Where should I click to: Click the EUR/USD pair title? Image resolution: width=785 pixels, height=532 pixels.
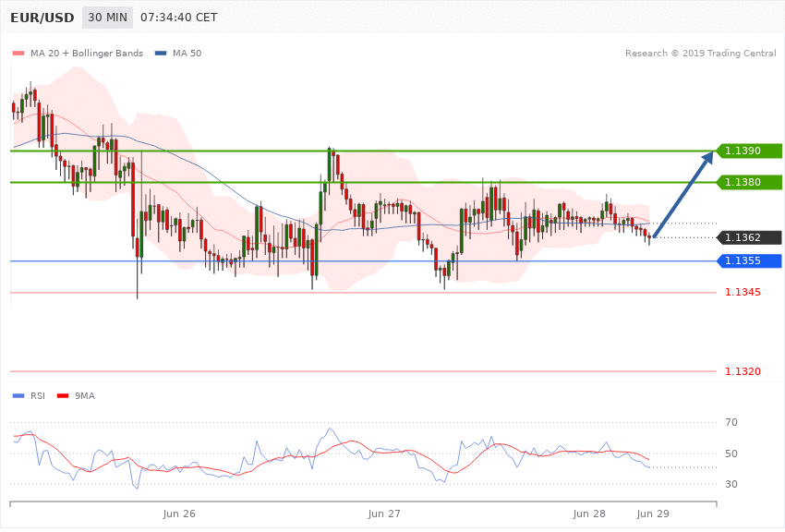[42, 18]
